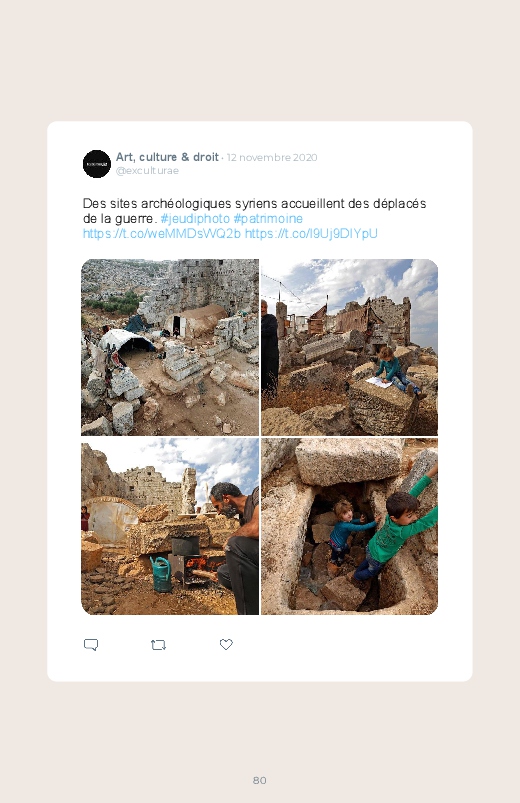520x803 pixels.
Task: Open the Art, culture & droit profile avatar
Action: tap(97, 164)
